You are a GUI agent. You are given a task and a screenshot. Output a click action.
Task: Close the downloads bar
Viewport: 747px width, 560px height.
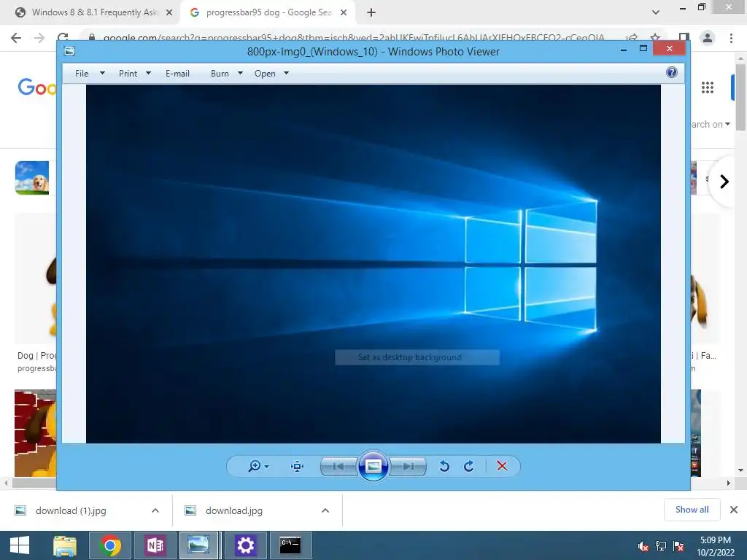click(734, 510)
